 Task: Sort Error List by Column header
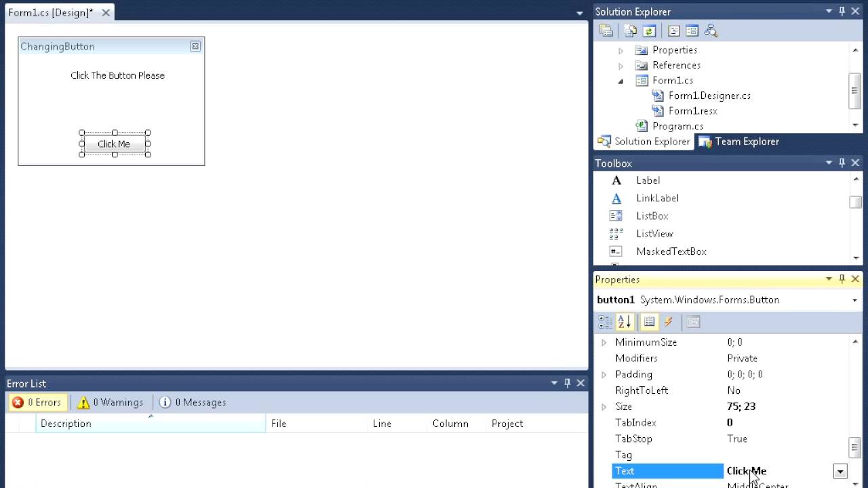pos(457,424)
